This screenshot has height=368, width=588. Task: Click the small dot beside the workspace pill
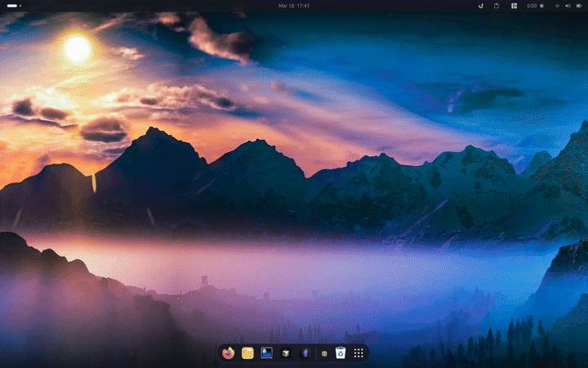point(21,6)
